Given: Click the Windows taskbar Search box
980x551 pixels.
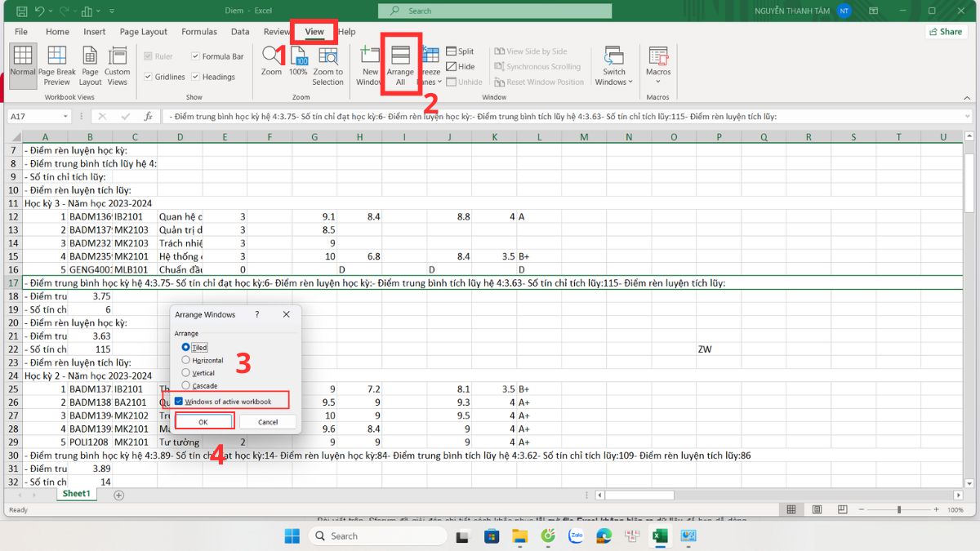Looking at the screenshot, I should coord(377,535).
